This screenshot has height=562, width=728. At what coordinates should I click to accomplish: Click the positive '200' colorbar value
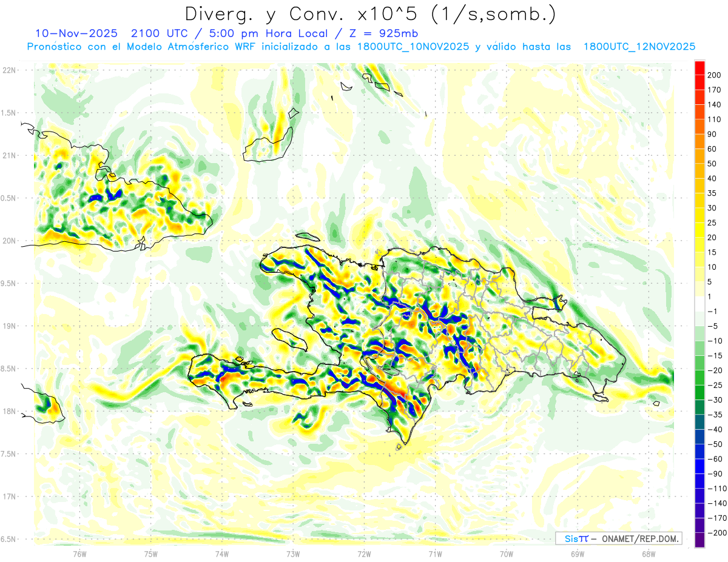click(x=714, y=75)
